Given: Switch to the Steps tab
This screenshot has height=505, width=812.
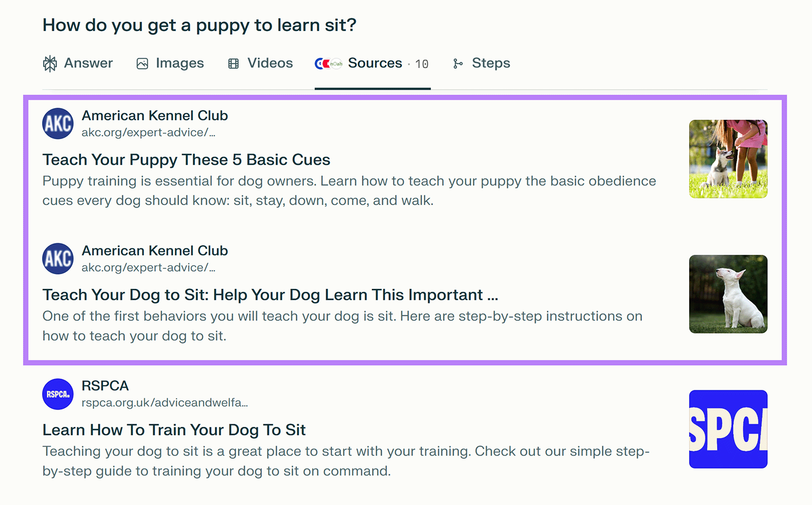Looking at the screenshot, I should pyautogui.click(x=490, y=63).
